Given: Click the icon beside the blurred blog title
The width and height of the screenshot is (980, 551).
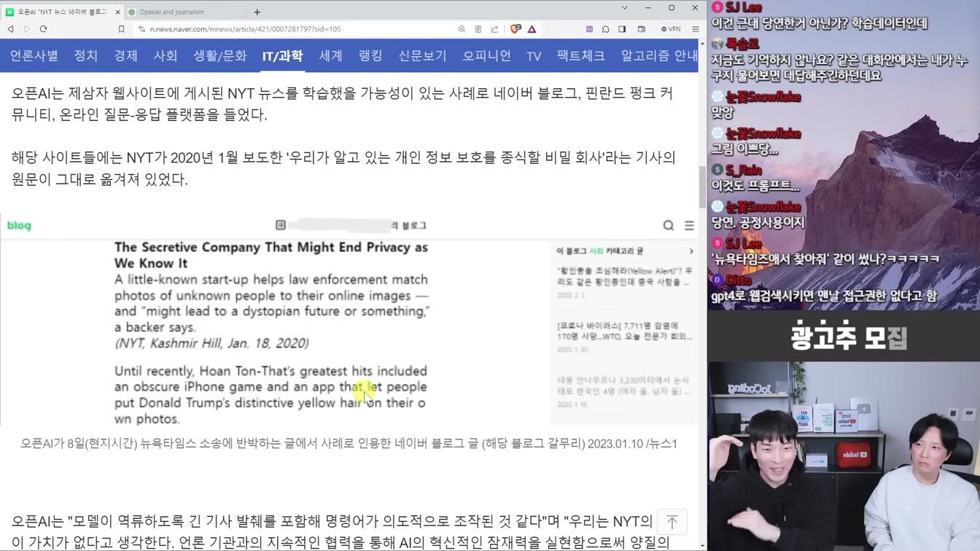Looking at the screenshot, I should (x=281, y=225).
